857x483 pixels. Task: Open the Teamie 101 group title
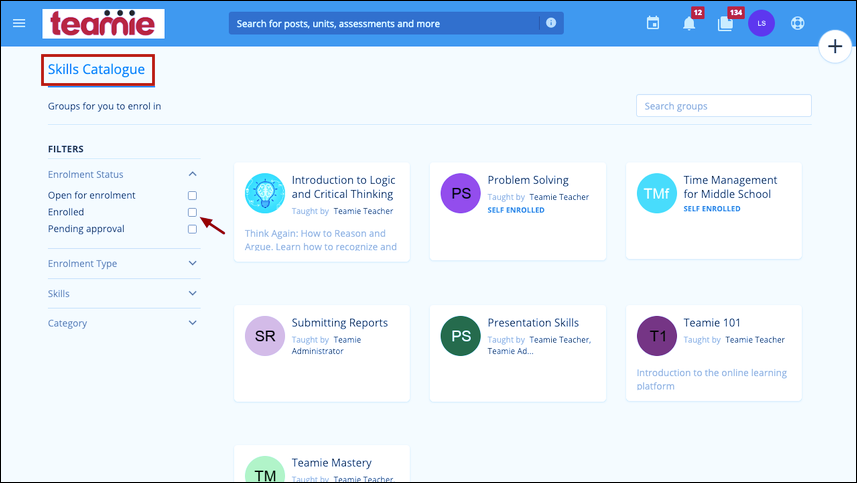coord(712,322)
